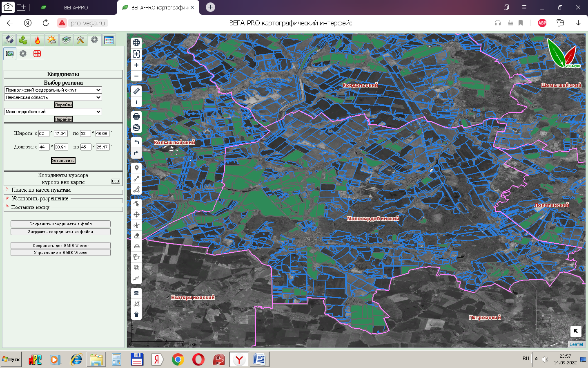
Task: Select the coordinates sub-panel image icon
Action: point(10,54)
